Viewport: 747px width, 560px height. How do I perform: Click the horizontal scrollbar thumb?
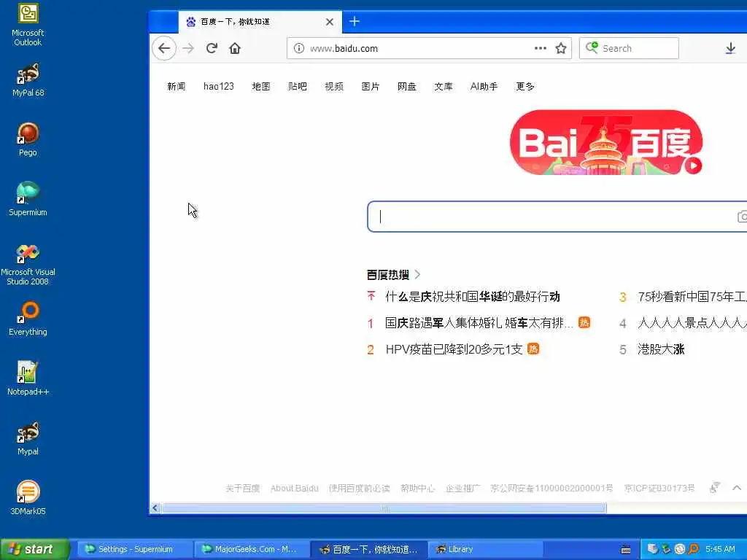384,508
